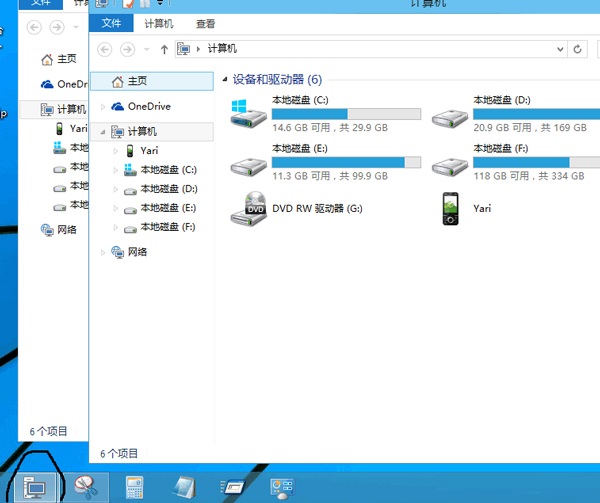Screen dimensions: 600x503
Task: Click the E: drive capacity bar
Action: tap(346, 162)
